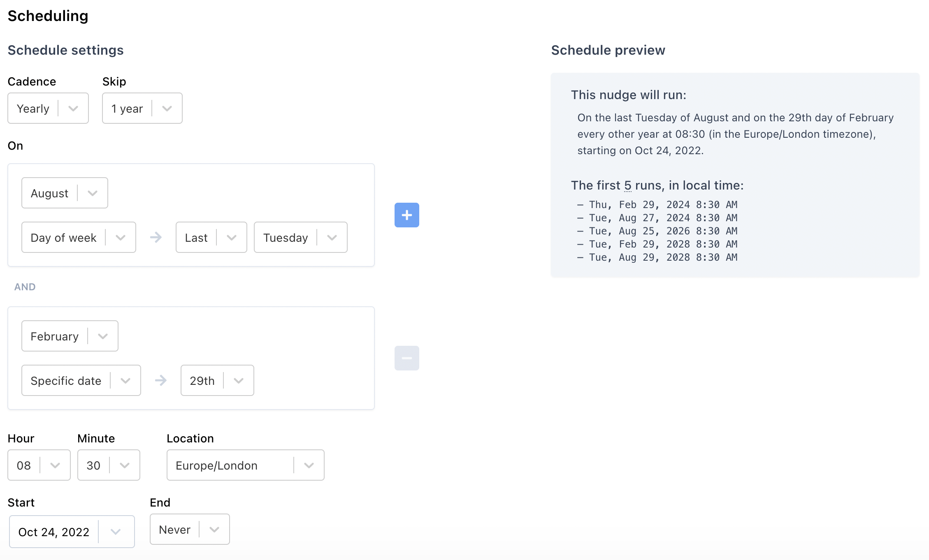The width and height of the screenshot is (929, 560).
Task: Click the chevron of the Last dropdown
Action: click(x=232, y=238)
